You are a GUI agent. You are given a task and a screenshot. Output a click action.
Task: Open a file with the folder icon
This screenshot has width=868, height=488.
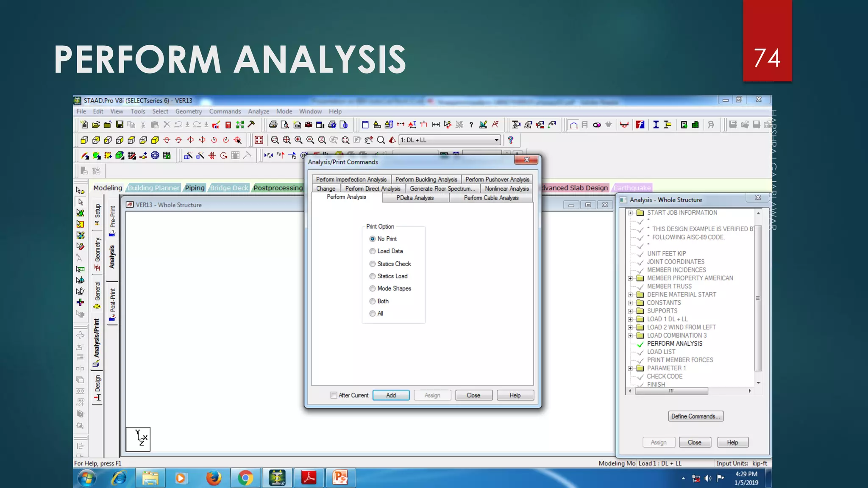96,125
